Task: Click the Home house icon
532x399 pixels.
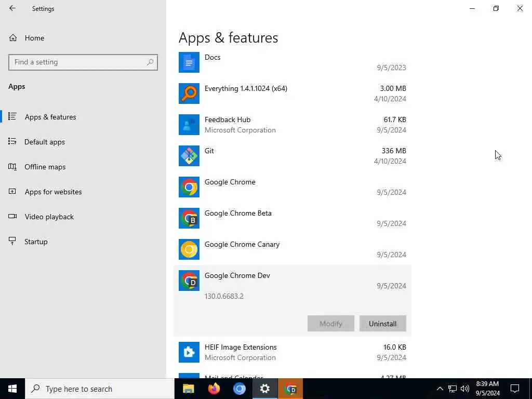Action: 13,38
